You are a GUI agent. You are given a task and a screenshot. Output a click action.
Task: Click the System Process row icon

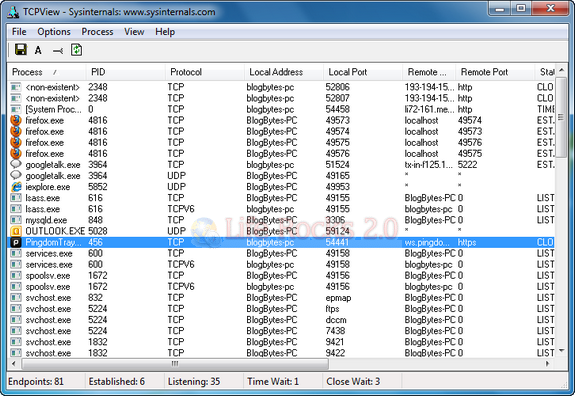pos(16,109)
